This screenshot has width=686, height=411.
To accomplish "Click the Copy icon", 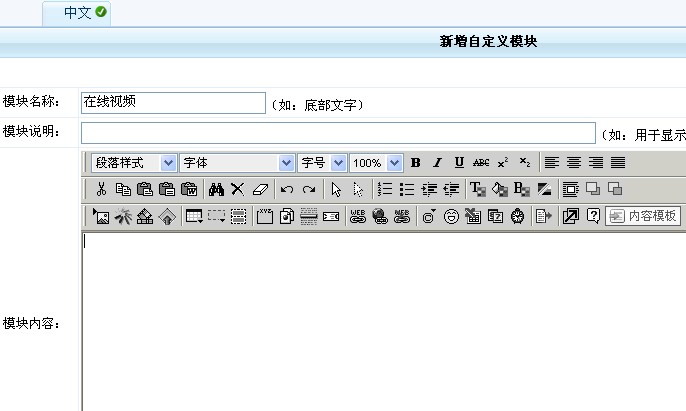I will pos(123,189).
